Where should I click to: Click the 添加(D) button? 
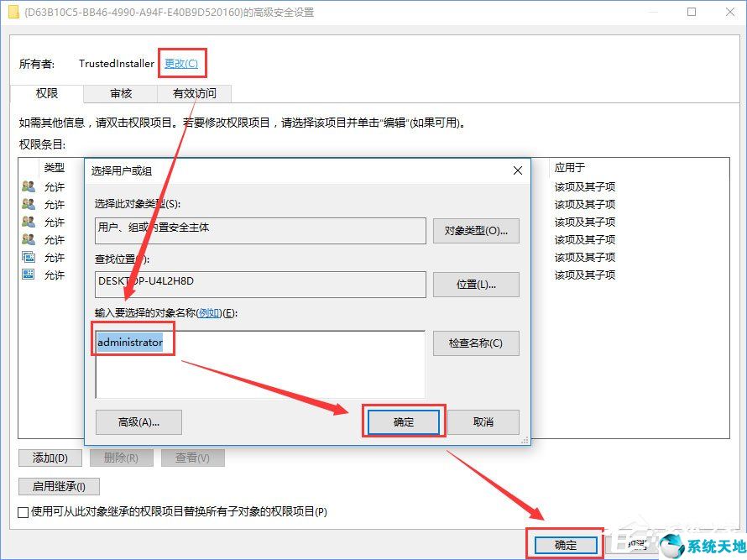coord(50,458)
